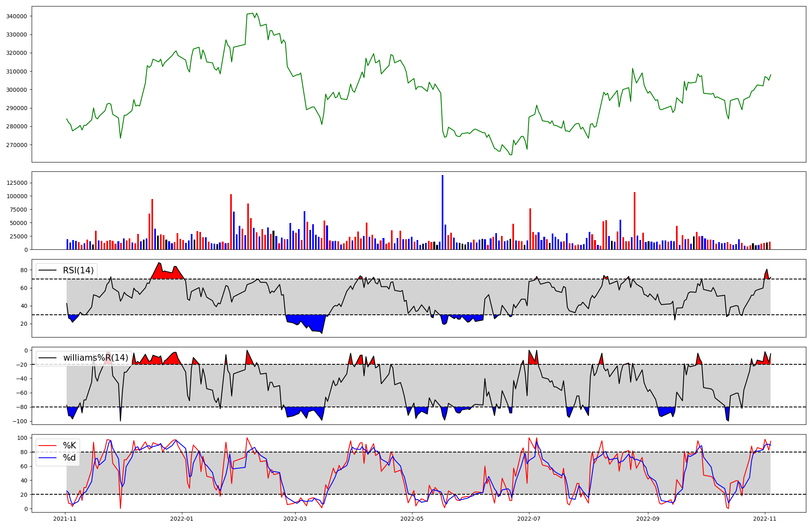Click the %K legend text
Image resolution: width=812 pixels, height=528 pixels.
[x=69, y=446]
